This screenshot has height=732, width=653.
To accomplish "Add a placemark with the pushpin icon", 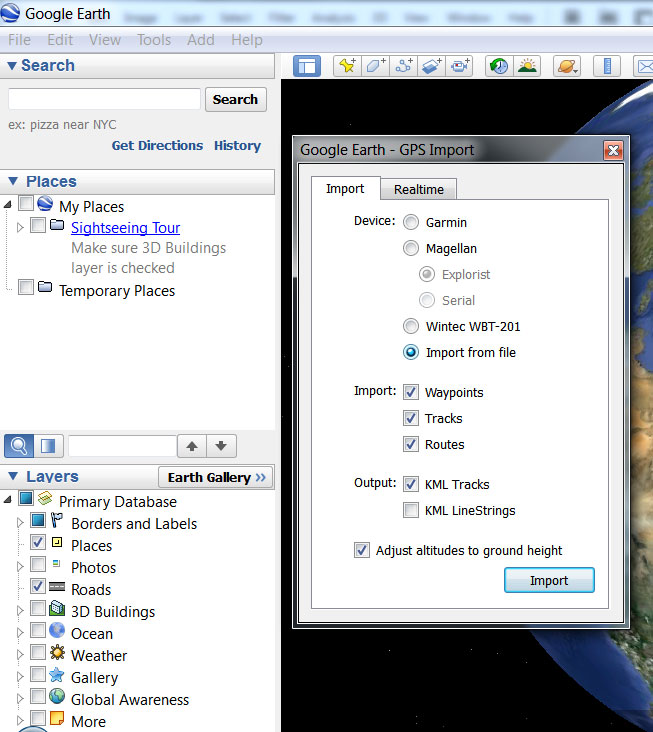I will (347, 66).
